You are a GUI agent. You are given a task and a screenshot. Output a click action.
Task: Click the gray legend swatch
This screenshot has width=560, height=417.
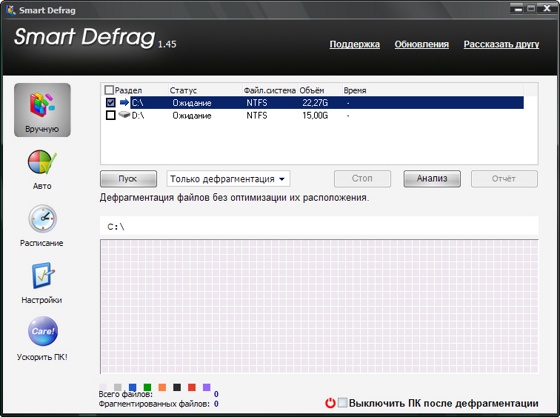(118, 387)
